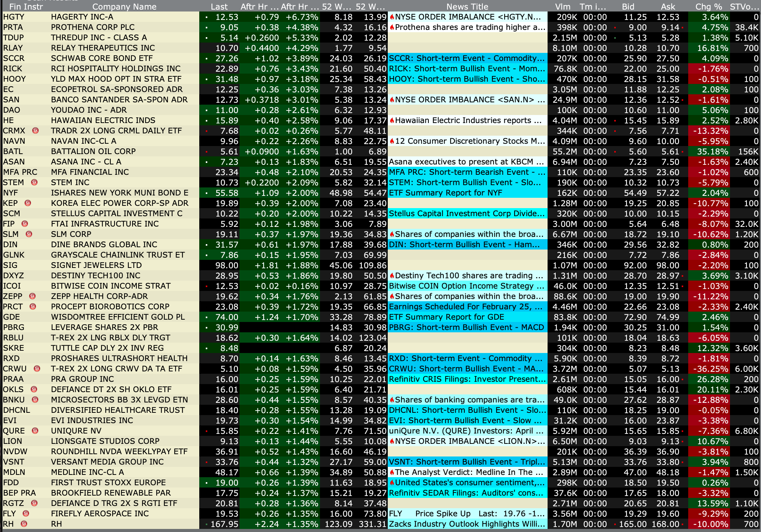Click flame icon on Prothena news headline
Viewport: 761px width, 532px height.
pos(392,28)
